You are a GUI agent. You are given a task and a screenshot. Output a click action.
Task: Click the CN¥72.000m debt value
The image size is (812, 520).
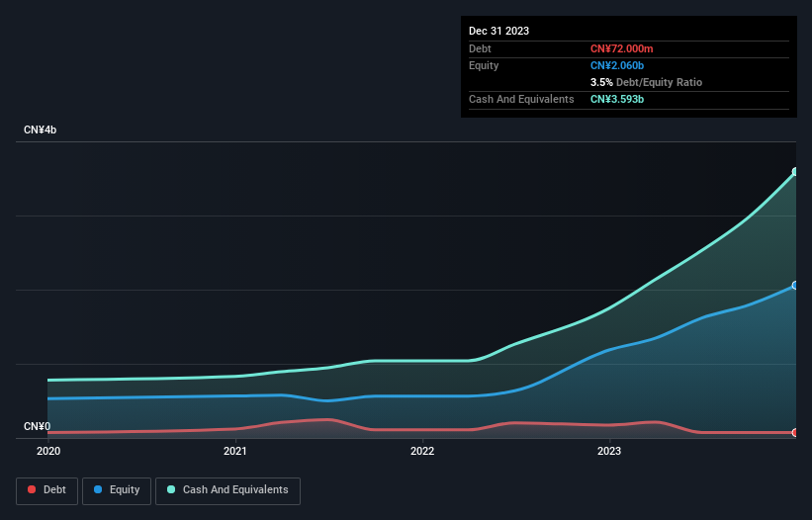(x=621, y=48)
